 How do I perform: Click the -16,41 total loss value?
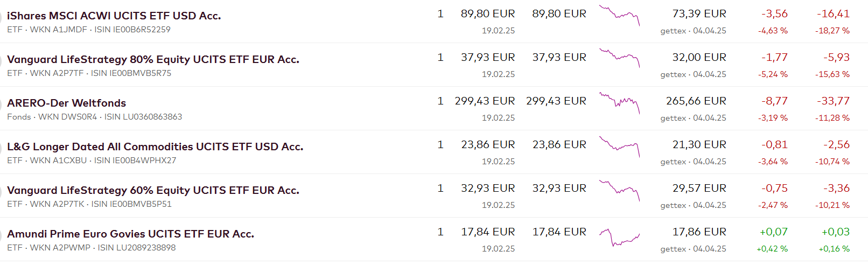click(833, 13)
